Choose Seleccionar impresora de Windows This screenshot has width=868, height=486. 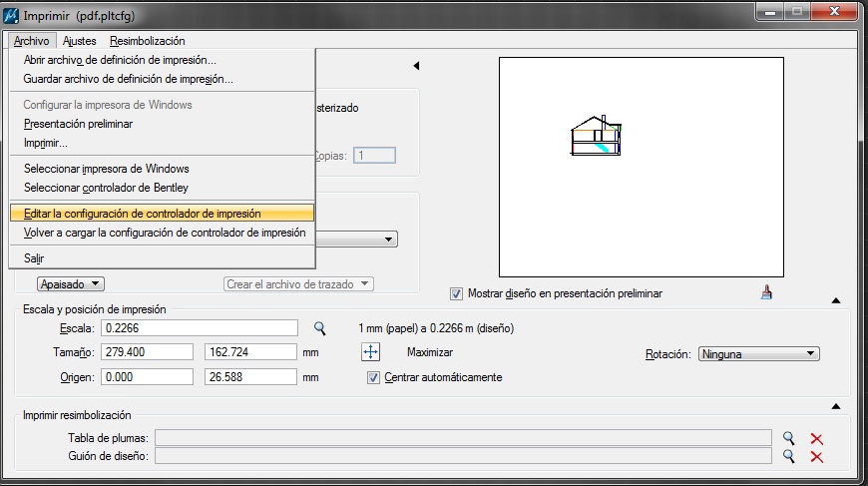(x=163, y=169)
